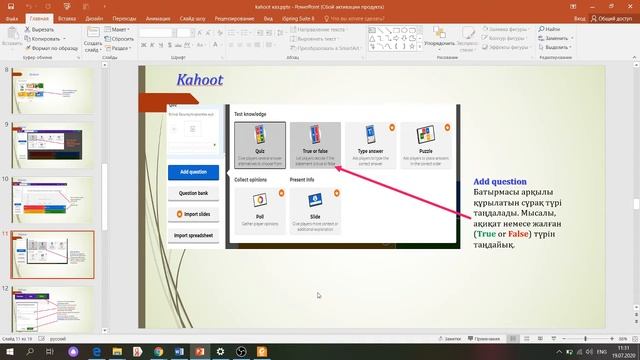Open Windows Start menu
This screenshot has width=640, height=360.
pyautogui.click(x=9, y=351)
